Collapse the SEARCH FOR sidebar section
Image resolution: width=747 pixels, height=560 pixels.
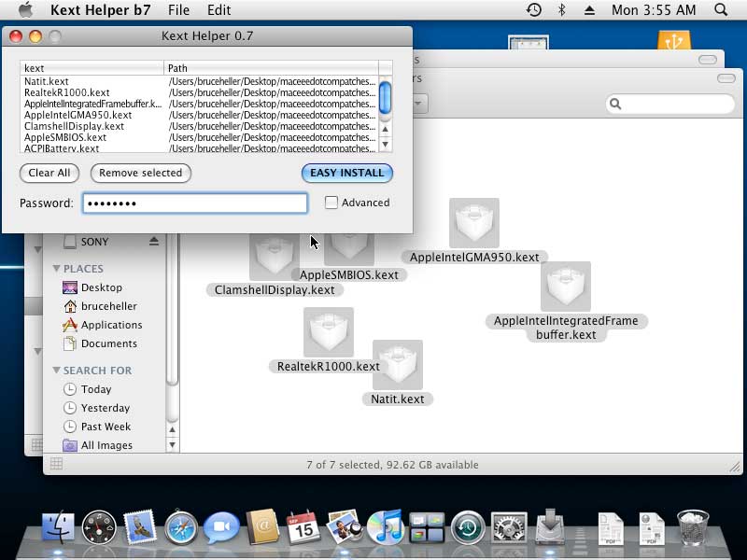56,370
